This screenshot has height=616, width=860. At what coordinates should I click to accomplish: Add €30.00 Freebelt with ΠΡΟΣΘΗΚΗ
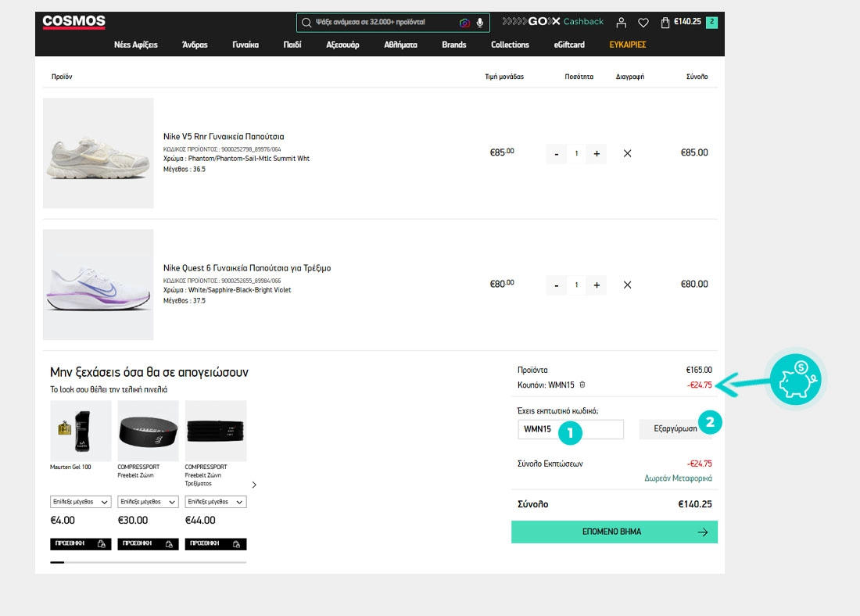coord(148,544)
